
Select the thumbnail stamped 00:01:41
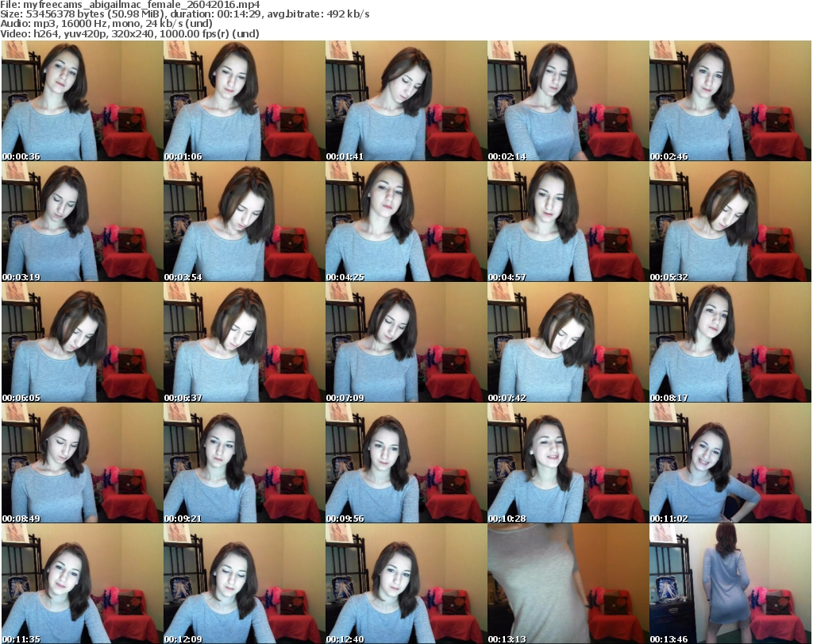coord(406,101)
